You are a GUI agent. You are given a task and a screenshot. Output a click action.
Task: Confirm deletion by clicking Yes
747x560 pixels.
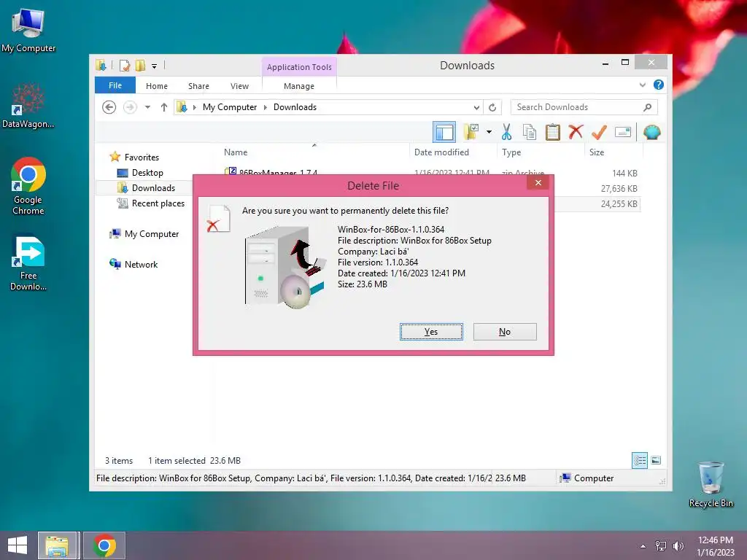[x=431, y=332]
